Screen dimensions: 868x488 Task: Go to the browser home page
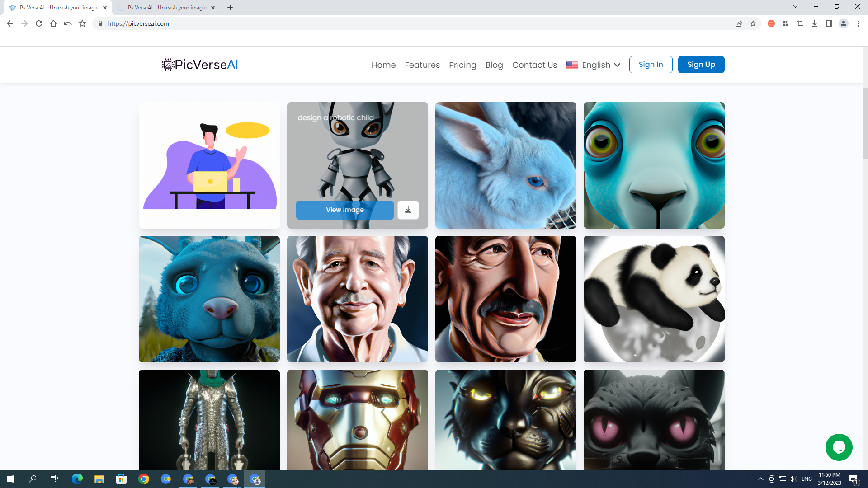click(x=53, y=23)
